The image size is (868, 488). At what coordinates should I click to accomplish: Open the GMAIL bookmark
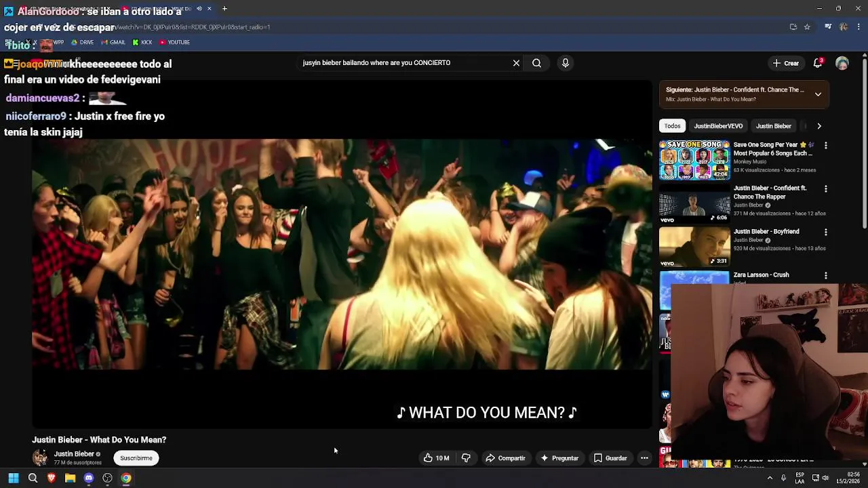pyautogui.click(x=113, y=42)
